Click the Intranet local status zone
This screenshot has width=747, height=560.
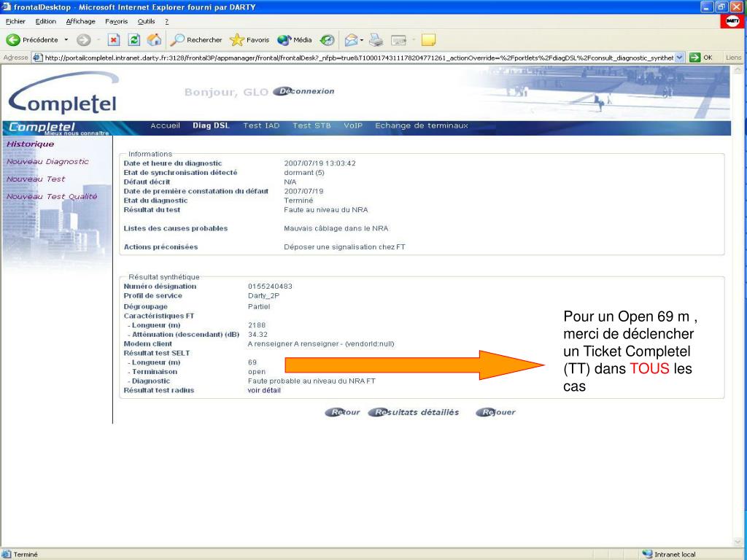(670, 554)
